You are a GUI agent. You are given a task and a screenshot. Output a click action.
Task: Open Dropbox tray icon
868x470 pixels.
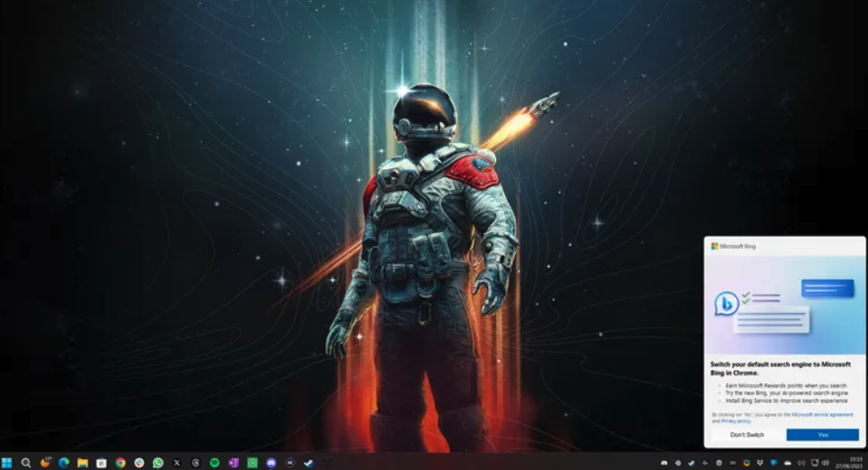760,463
